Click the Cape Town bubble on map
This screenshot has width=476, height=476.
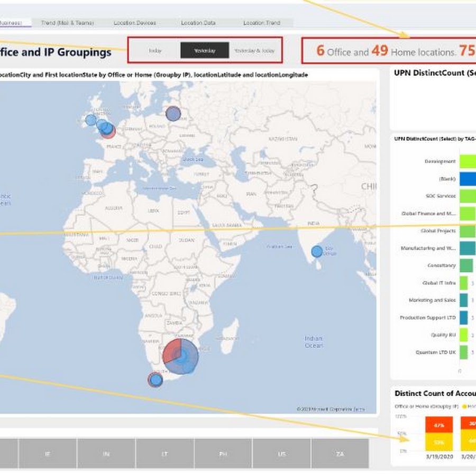pos(155,379)
